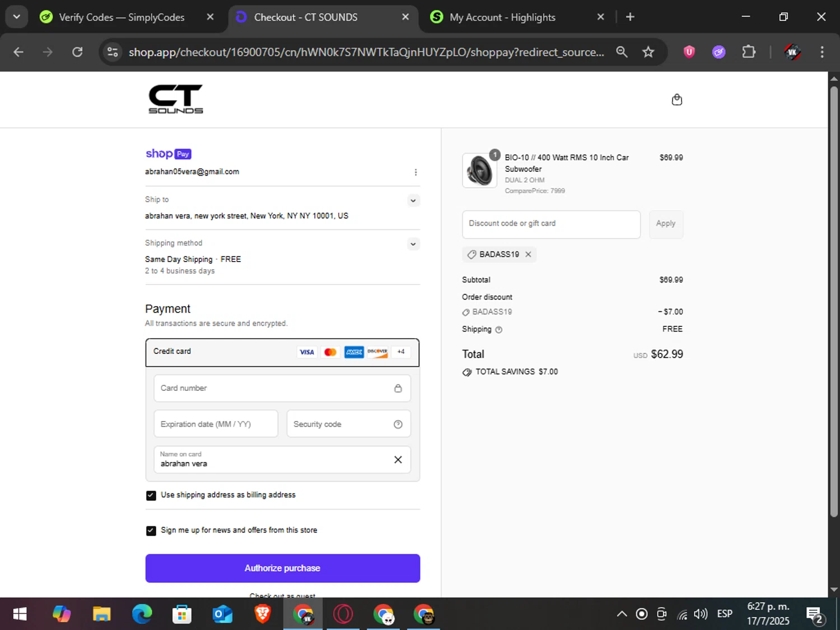Screen dimensions: 840x630
Task: Open site information icon in address bar
Action: click(113, 52)
